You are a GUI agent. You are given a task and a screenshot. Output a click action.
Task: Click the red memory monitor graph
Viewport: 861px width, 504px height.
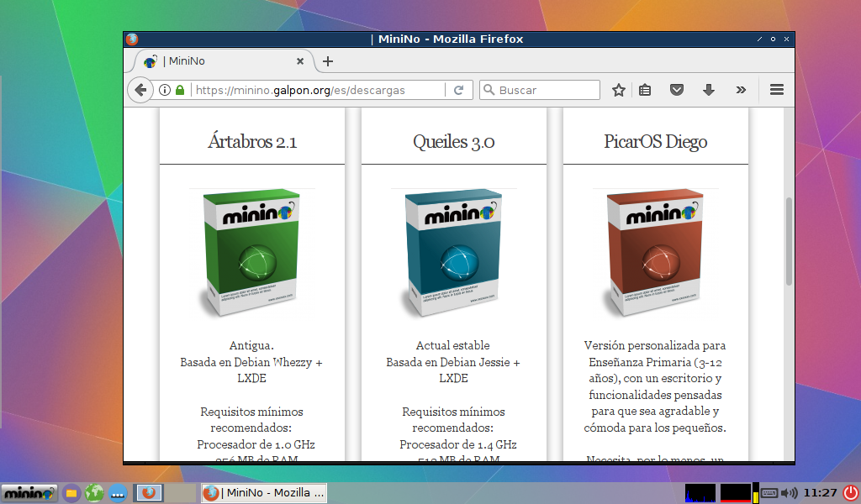[735, 493]
